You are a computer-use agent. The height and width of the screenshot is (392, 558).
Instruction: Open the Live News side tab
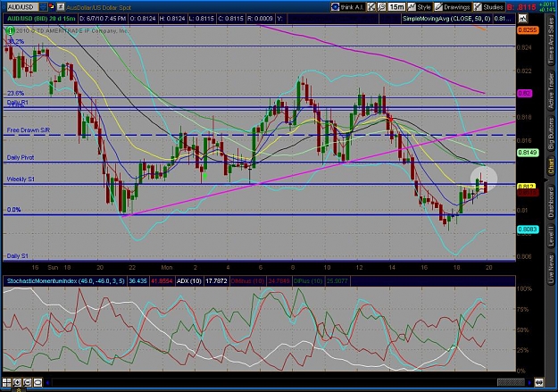pos(551,268)
